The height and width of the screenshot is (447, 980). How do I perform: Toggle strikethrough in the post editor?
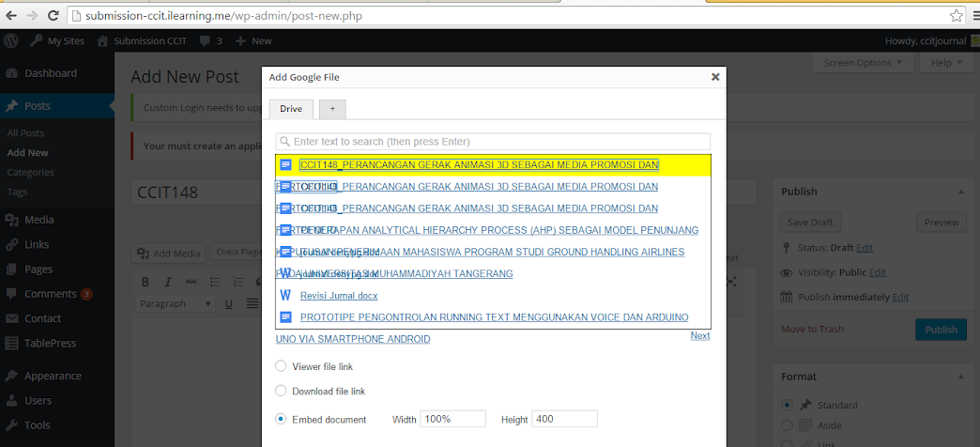[x=191, y=282]
